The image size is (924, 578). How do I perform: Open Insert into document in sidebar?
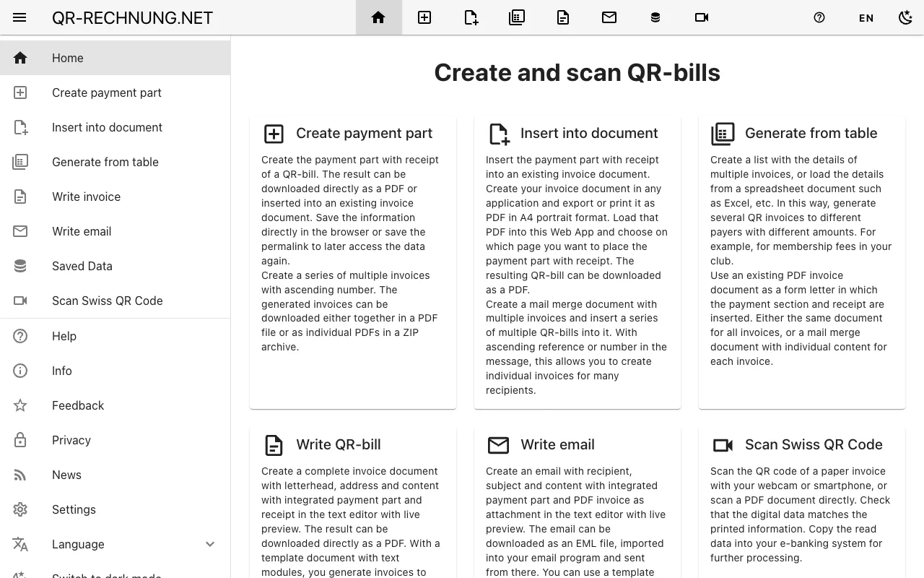point(115,127)
